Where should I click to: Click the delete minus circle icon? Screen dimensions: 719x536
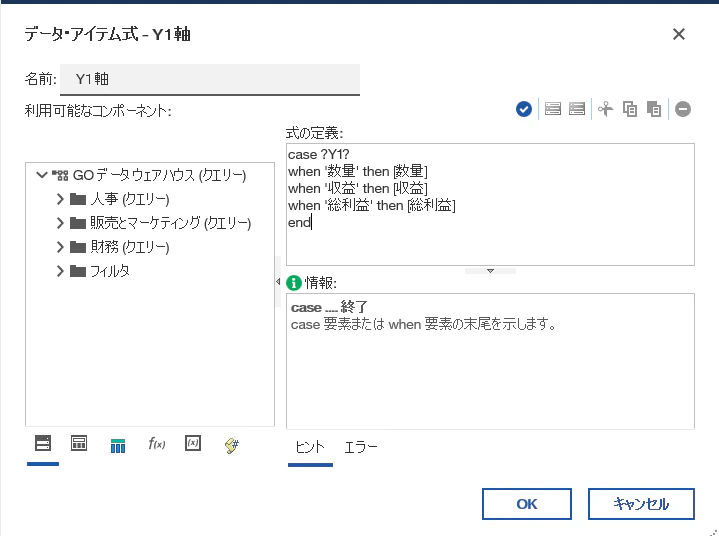(683, 109)
